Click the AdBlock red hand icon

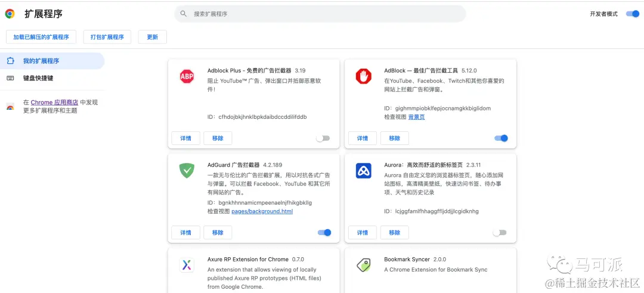coord(364,76)
